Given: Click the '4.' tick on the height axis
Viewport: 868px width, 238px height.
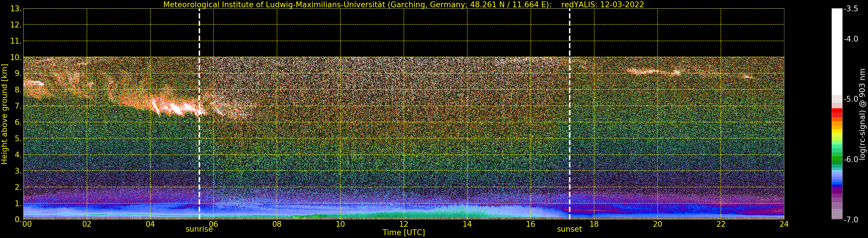Looking at the screenshot, I should pos(18,155).
